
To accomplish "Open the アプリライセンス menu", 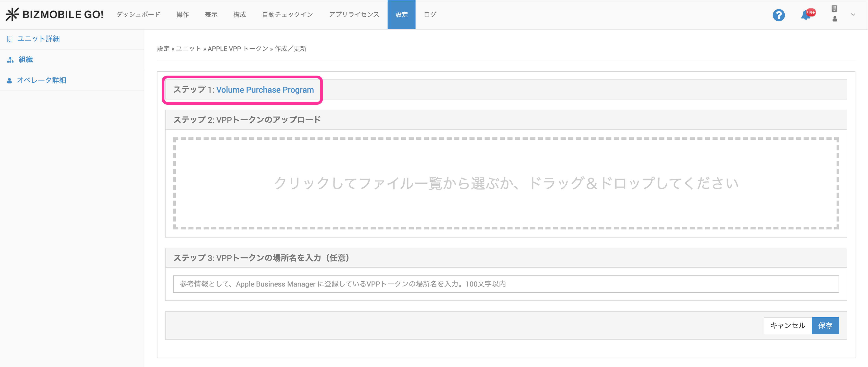I will 354,15.
